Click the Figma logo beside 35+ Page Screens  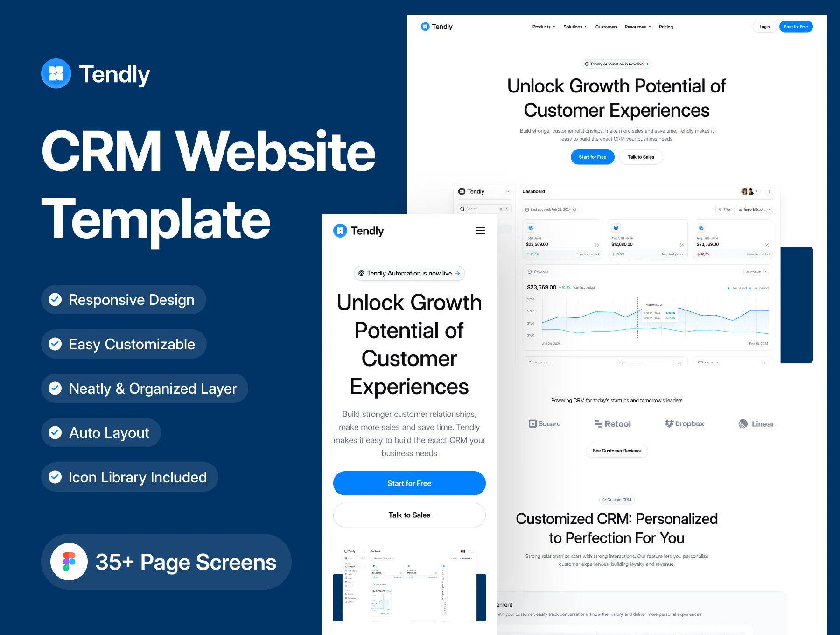coord(69,562)
